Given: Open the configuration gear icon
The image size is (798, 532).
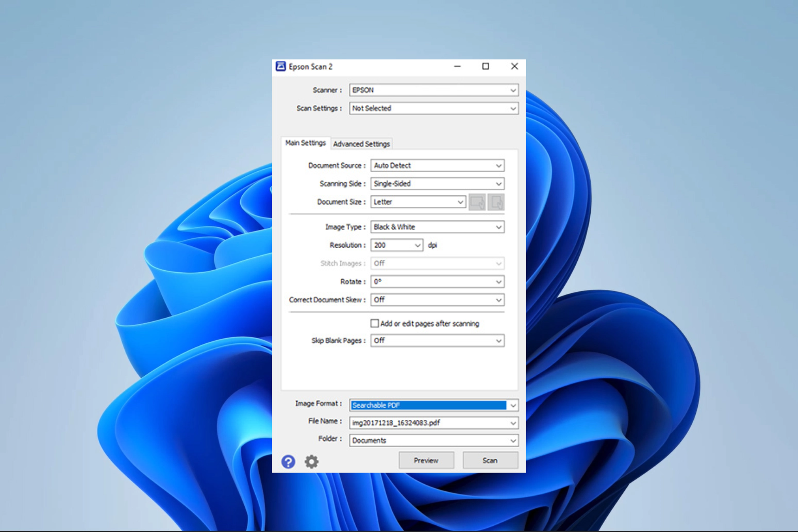Looking at the screenshot, I should (311, 461).
